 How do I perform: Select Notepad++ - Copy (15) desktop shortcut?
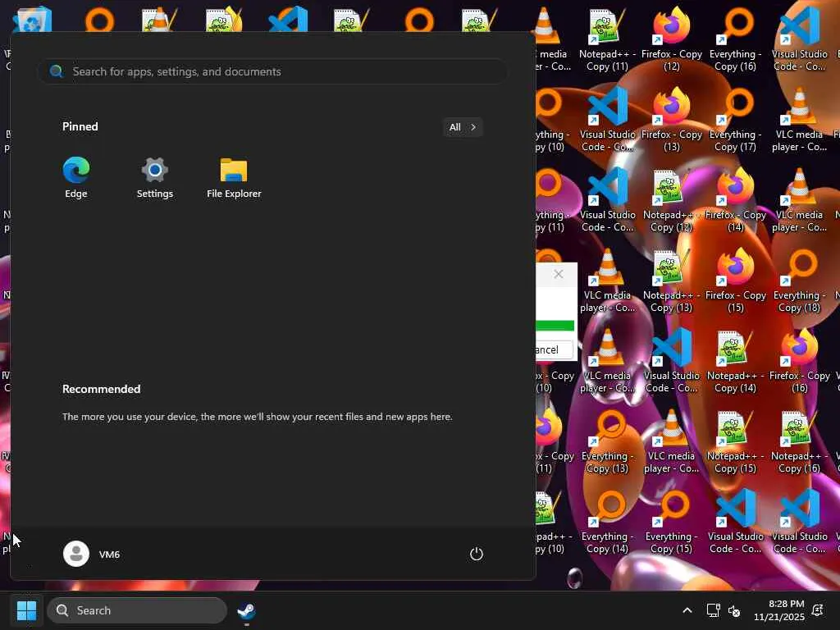click(736, 441)
